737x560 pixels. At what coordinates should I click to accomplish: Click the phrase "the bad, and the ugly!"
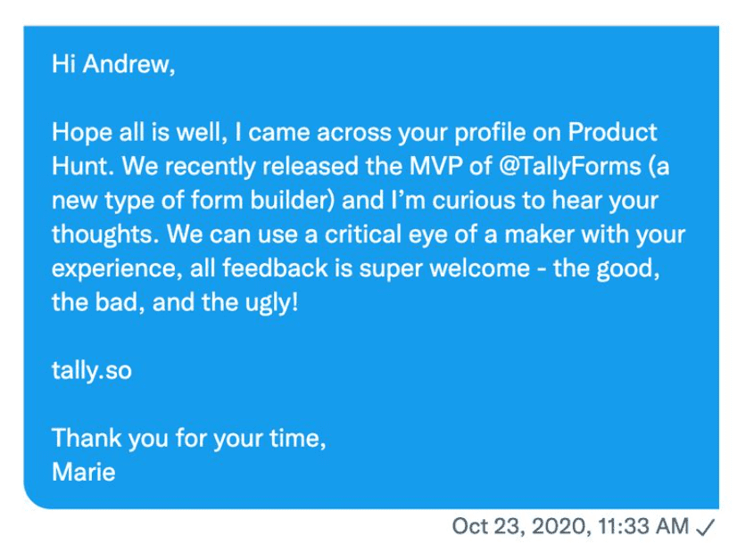(175, 302)
